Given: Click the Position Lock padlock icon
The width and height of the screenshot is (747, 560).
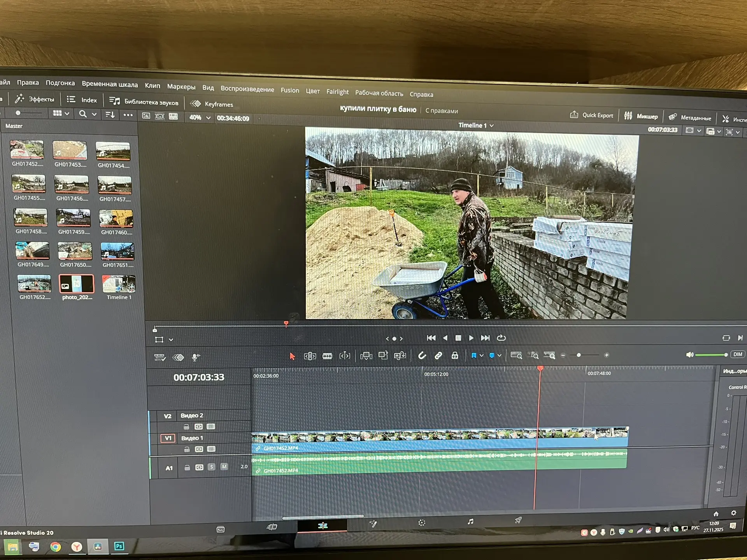Looking at the screenshot, I should 454,355.
